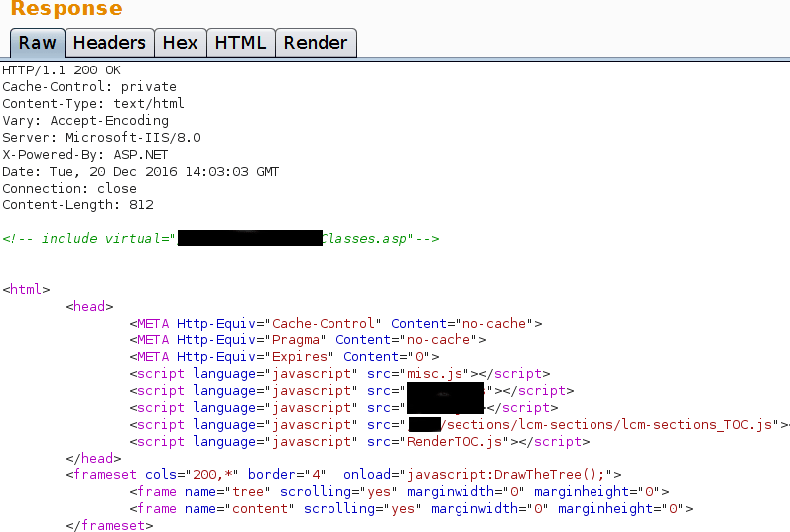Click the "Server: Microsoft-IIS/8.0" header
790x532 pixels.
[x=101, y=138]
